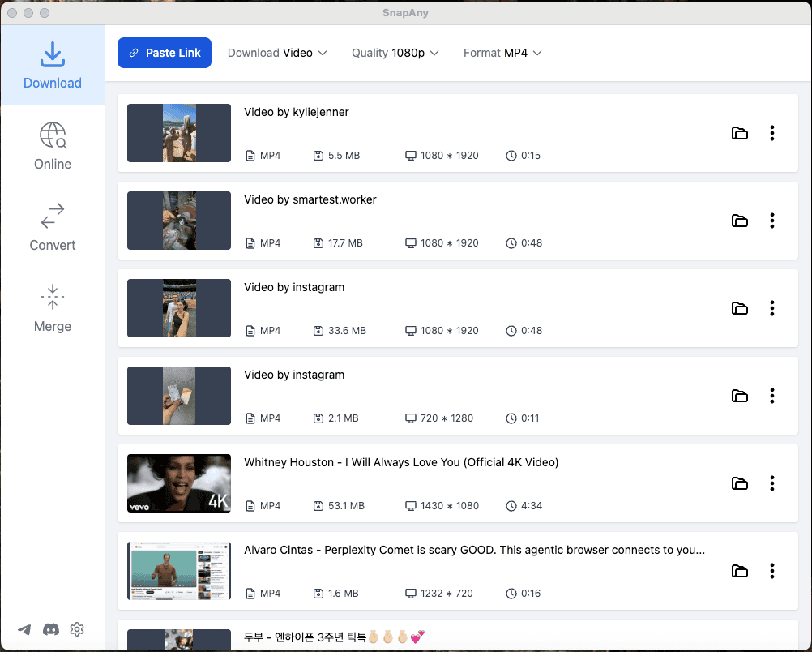Open folder for kyliejenner video
Viewport: 812px width, 652px height.
click(740, 133)
